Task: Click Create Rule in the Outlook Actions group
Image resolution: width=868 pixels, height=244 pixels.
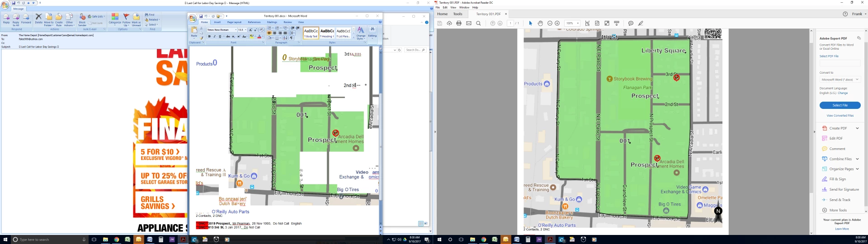Action: pyautogui.click(x=59, y=19)
